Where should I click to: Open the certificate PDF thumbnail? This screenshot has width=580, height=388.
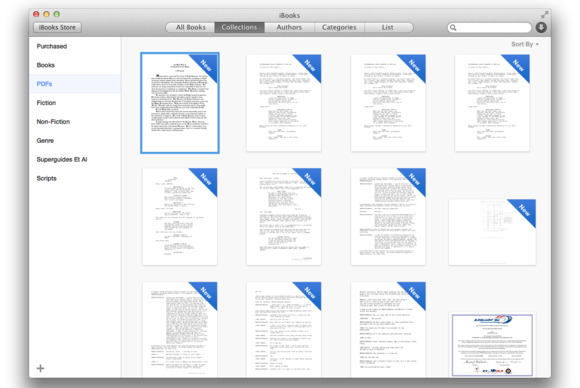tap(492, 345)
